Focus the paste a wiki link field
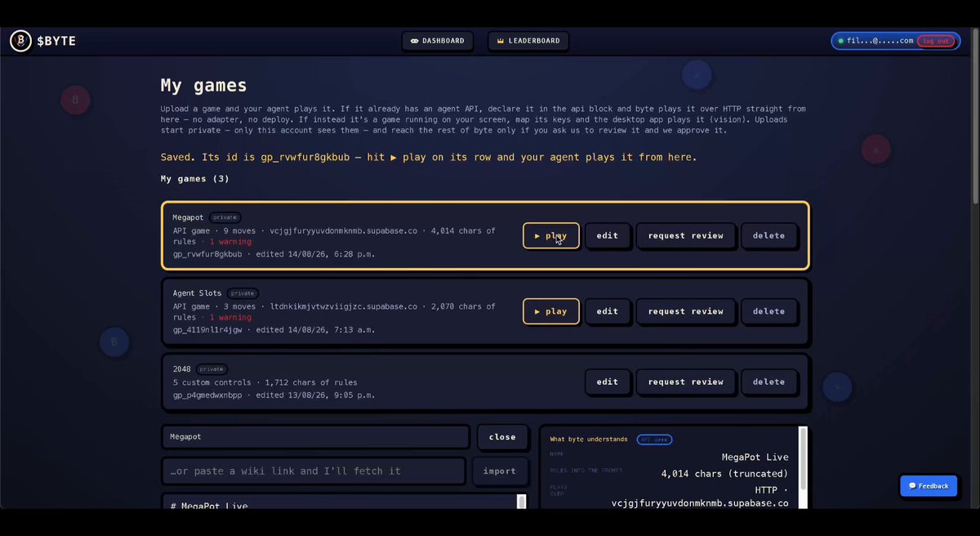Image resolution: width=980 pixels, height=536 pixels. coord(314,471)
